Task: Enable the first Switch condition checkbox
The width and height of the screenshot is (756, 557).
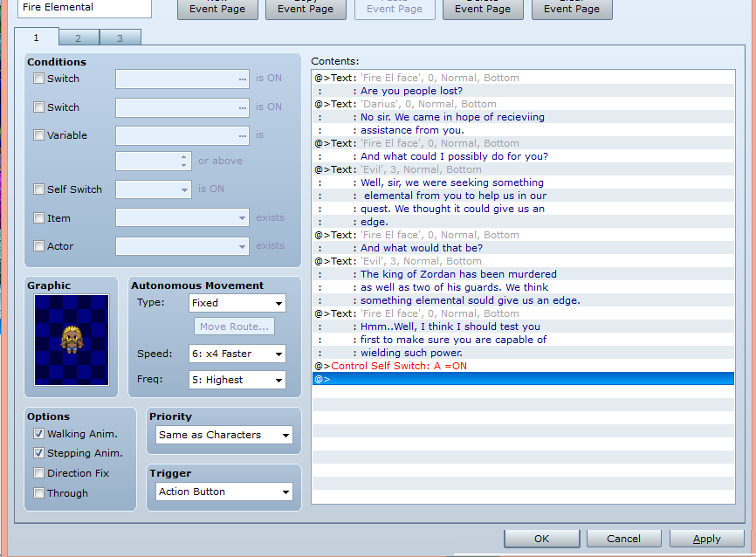Action: (x=38, y=78)
